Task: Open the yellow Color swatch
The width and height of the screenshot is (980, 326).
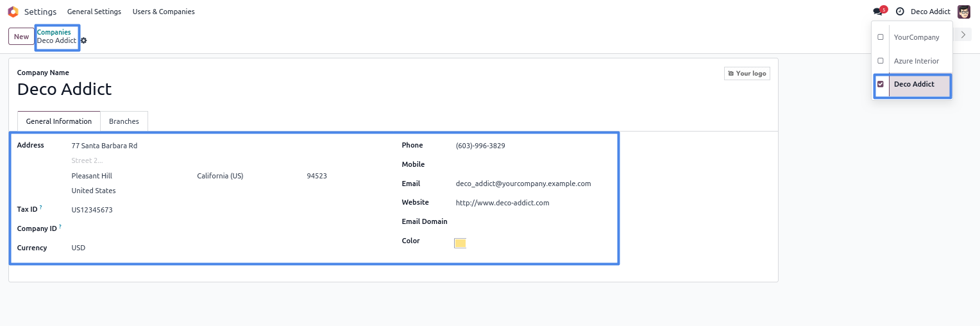Action: [x=460, y=243]
